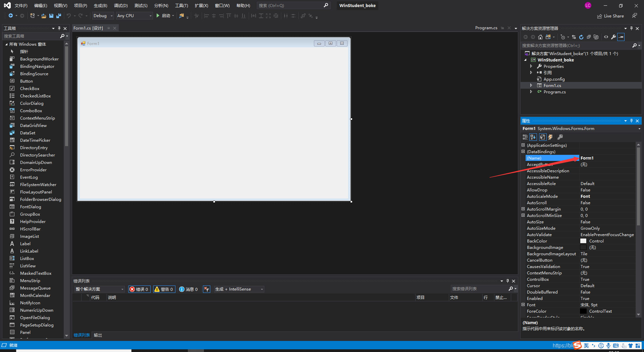Toggle the Errors 0 filter button
Viewport: 644px width, 352px height.
click(139, 289)
